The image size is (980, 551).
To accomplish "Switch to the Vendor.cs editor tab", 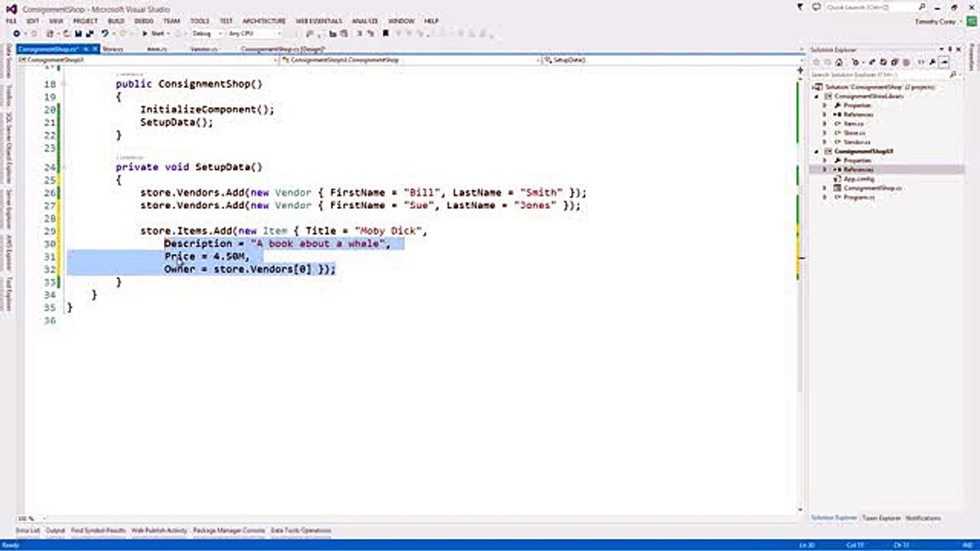I will pos(203,49).
